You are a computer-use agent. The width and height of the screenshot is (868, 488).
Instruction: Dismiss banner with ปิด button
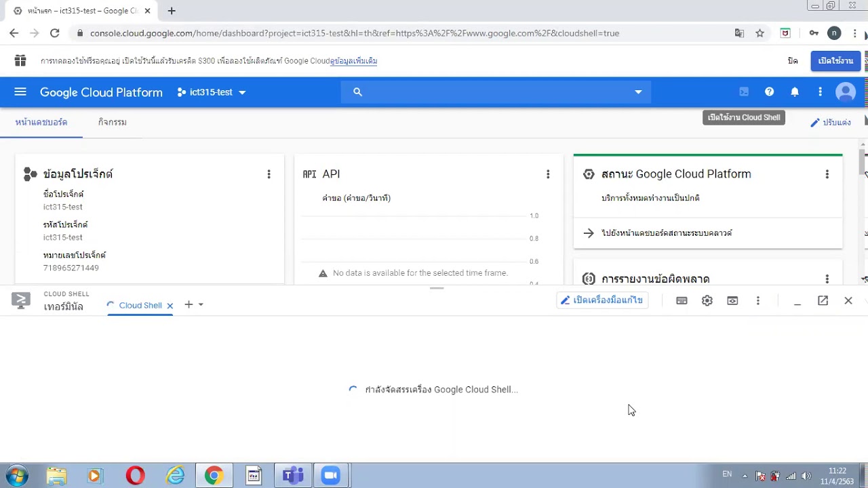793,61
